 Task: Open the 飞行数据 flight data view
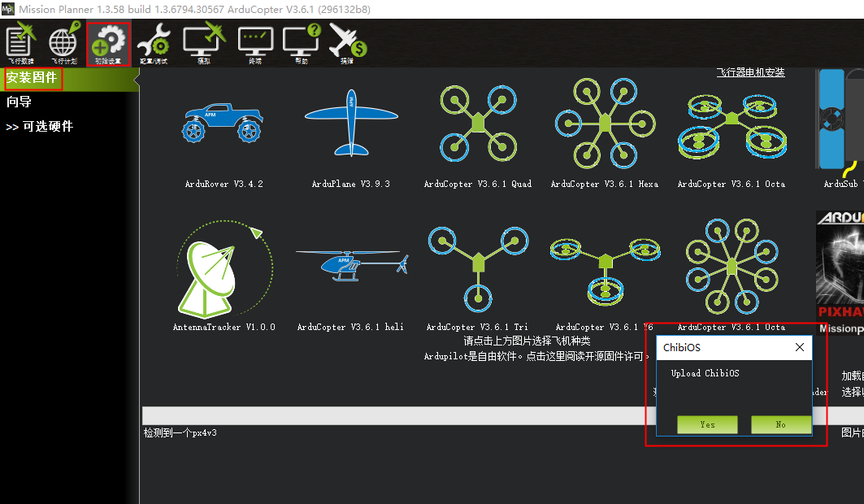[21, 44]
